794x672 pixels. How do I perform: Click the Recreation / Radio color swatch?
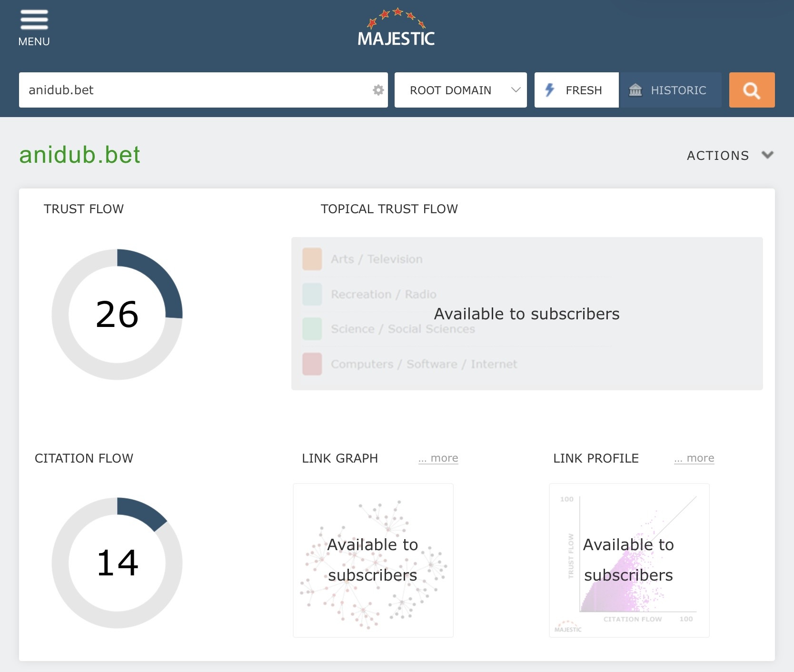click(x=312, y=294)
